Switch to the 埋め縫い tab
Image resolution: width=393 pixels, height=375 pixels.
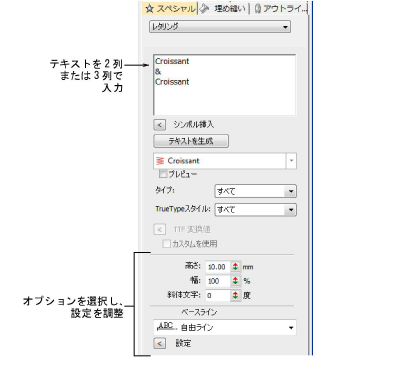tap(223, 9)
